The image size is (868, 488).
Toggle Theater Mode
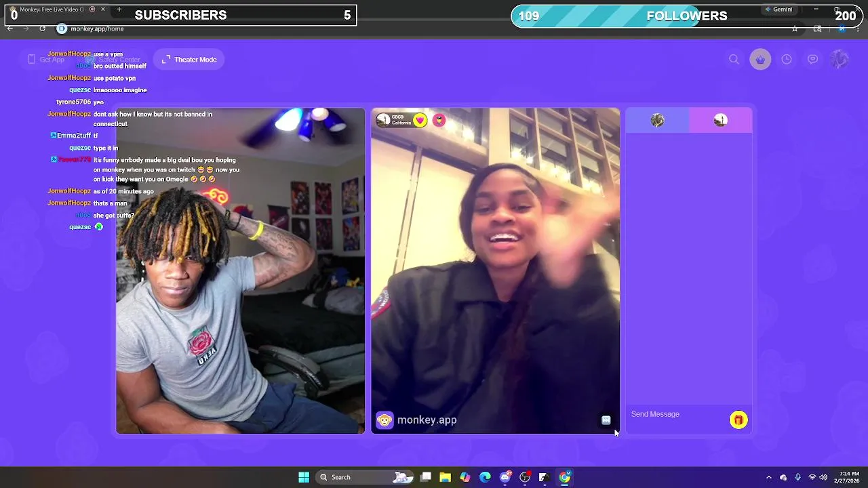[189, 60]
